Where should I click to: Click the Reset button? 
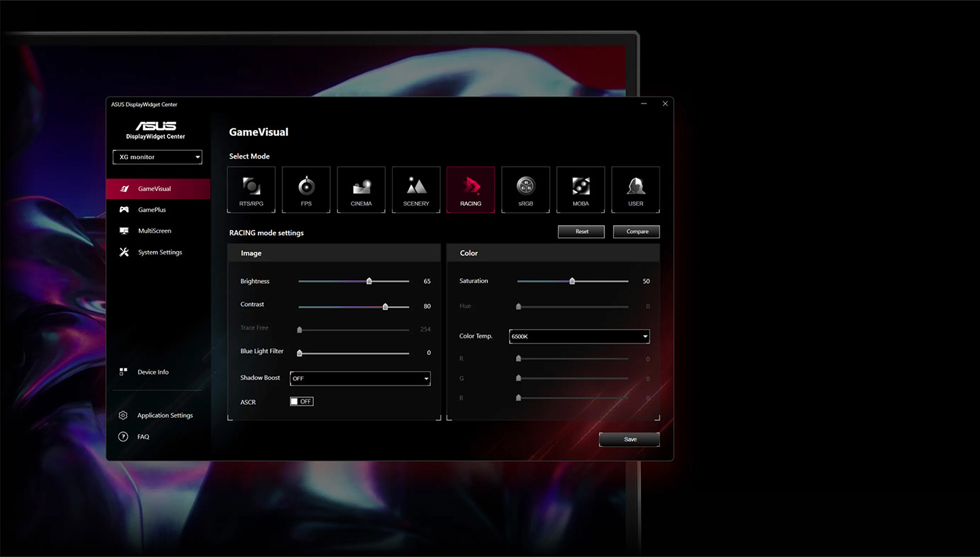point(582,231)
